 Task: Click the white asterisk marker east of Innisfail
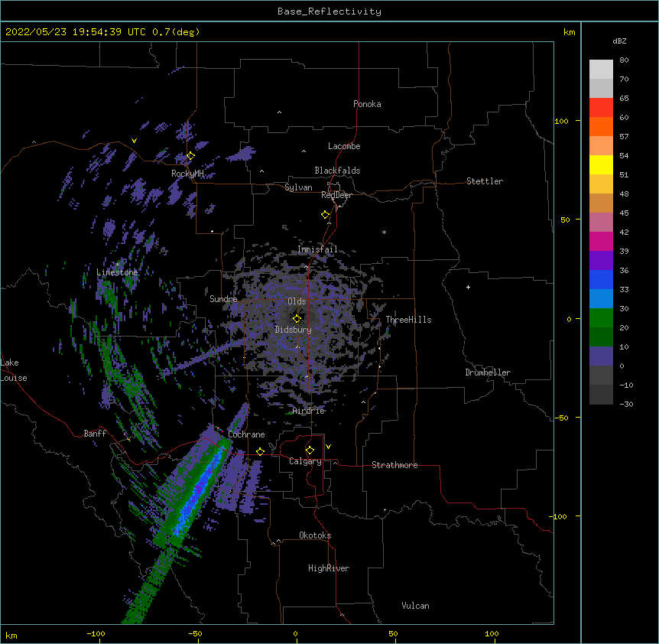384,232
